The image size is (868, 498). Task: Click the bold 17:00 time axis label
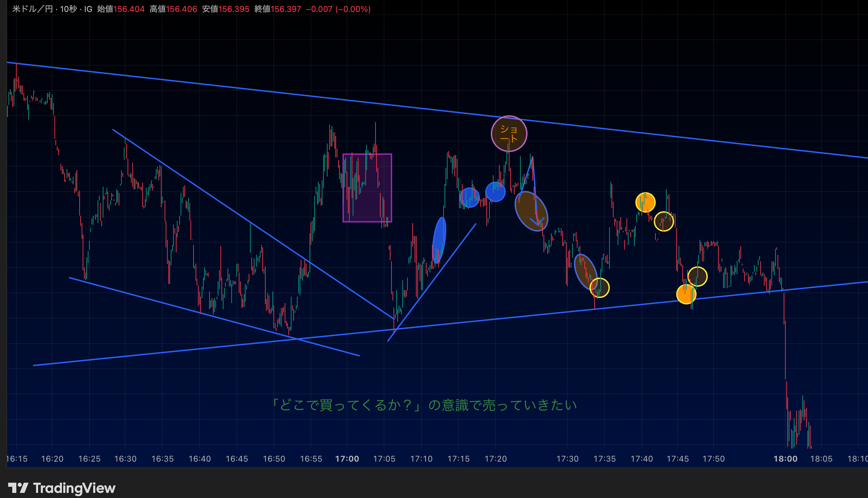click(x=347, y=459)
